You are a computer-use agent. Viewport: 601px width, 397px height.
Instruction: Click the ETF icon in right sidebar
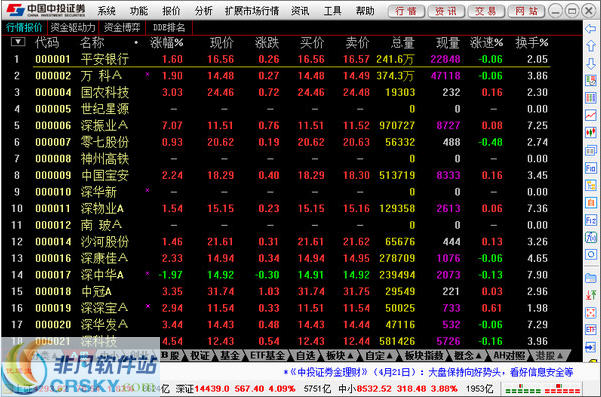point(591,330)
